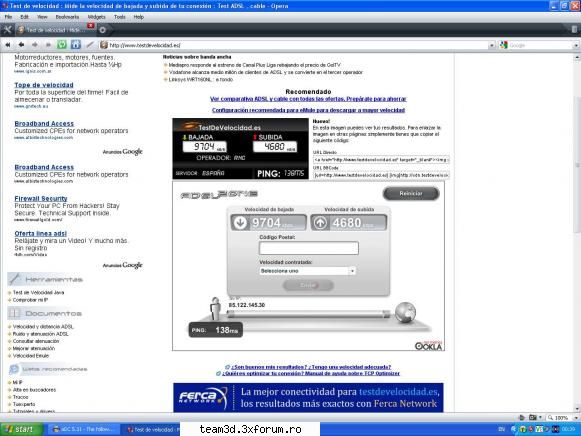Viewport: 581px width, 436px height.
Task: Click the Google search engine icon
Action: click(504, 45)
